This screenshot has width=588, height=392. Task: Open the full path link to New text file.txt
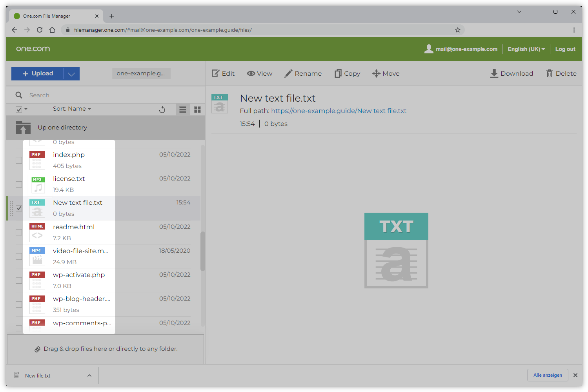[339, 111]
